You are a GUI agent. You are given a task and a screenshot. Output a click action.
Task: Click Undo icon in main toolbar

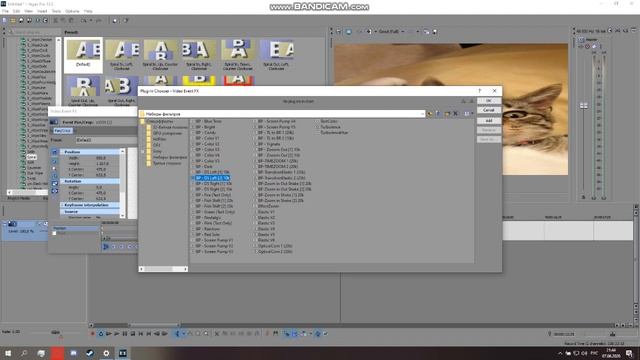click(84, 20)
